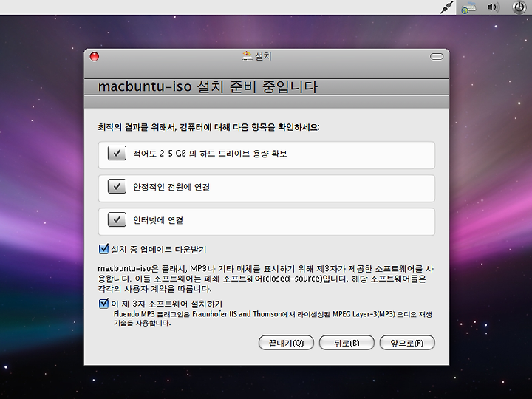Open the volume speaker icon

coord(493,7)
